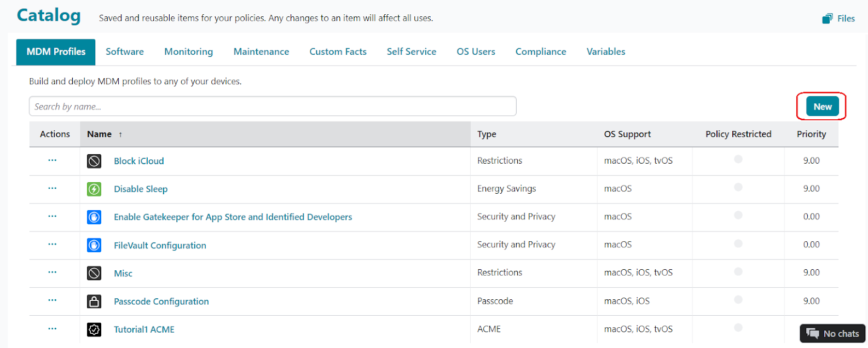Click the New button
This screenshot has width=868, height=348.
823,107
